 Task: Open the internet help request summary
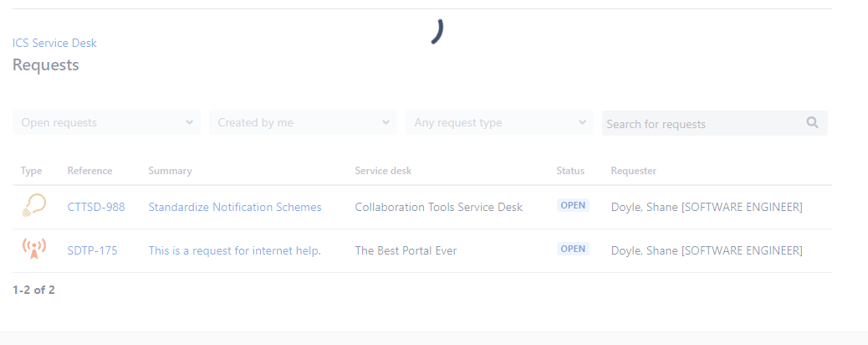(x=235, y=250)
